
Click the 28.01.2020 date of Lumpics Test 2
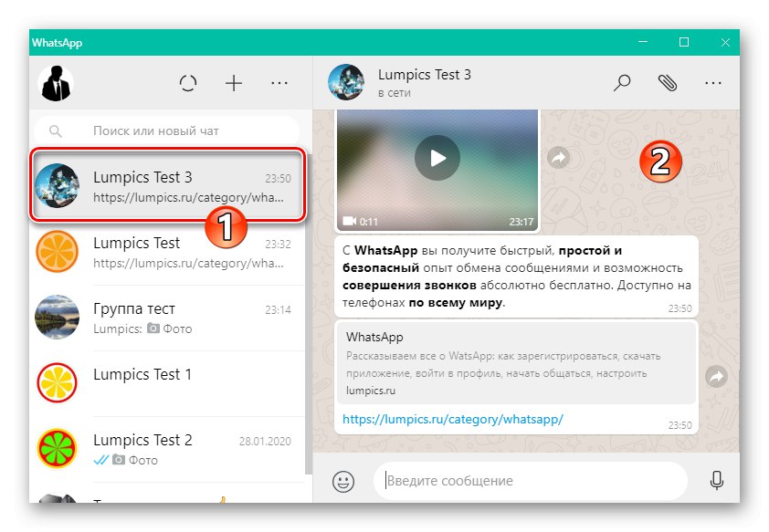pyautogui.click(x=265, y=442)
